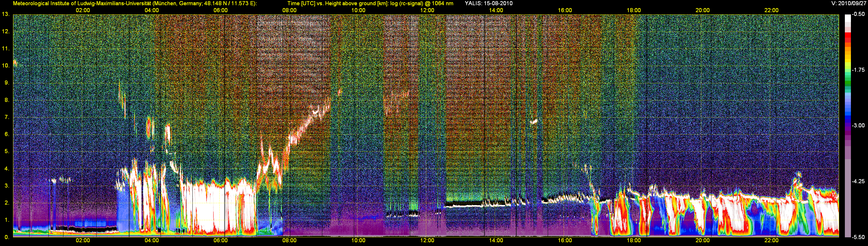Click the '7.' height axis label
Screen dimensions: 868x246
point(6,117)
